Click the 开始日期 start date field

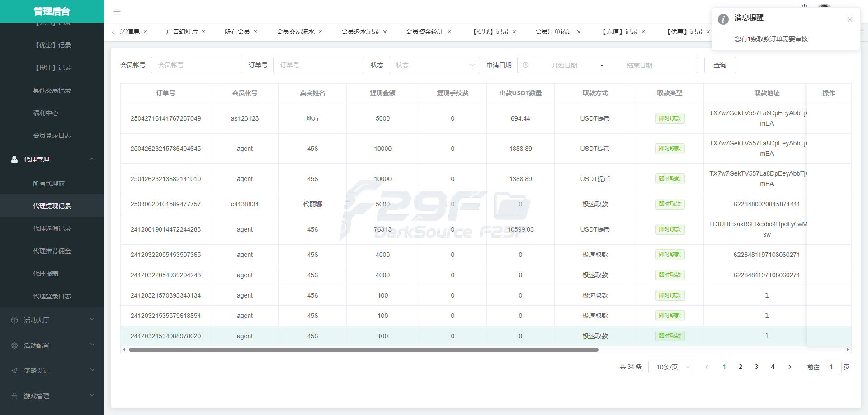[564, 65]
